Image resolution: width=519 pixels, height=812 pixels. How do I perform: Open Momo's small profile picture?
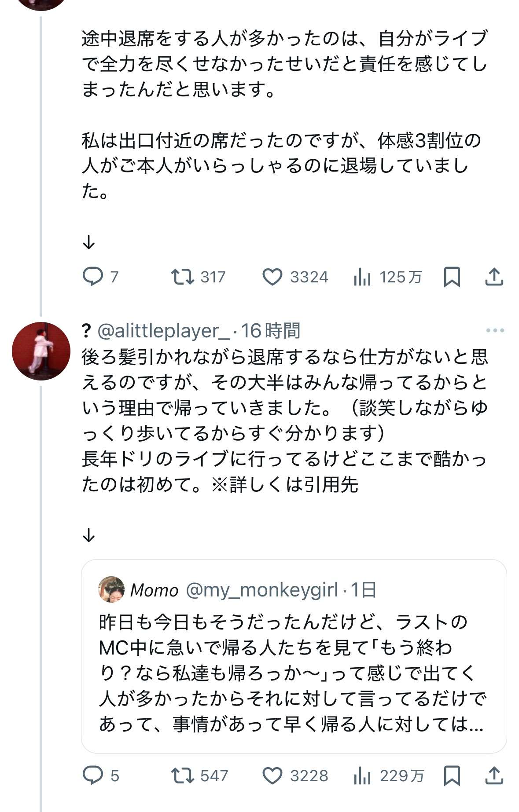pyautogui.click(x=111, y=589)
